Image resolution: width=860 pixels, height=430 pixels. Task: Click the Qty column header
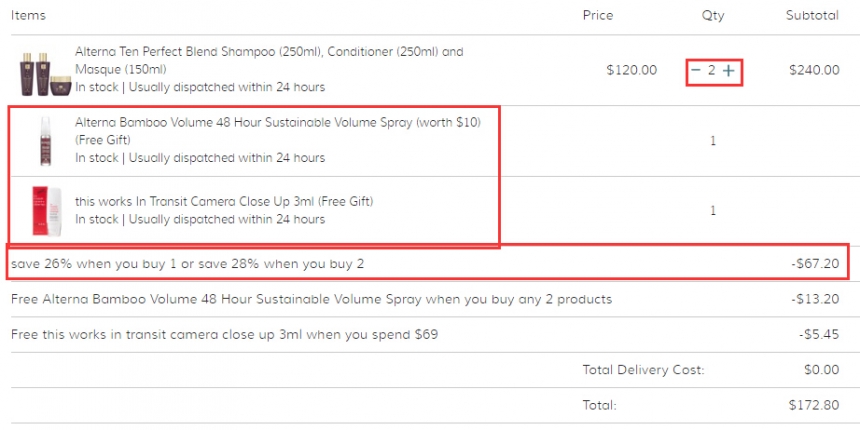(712, 16)
